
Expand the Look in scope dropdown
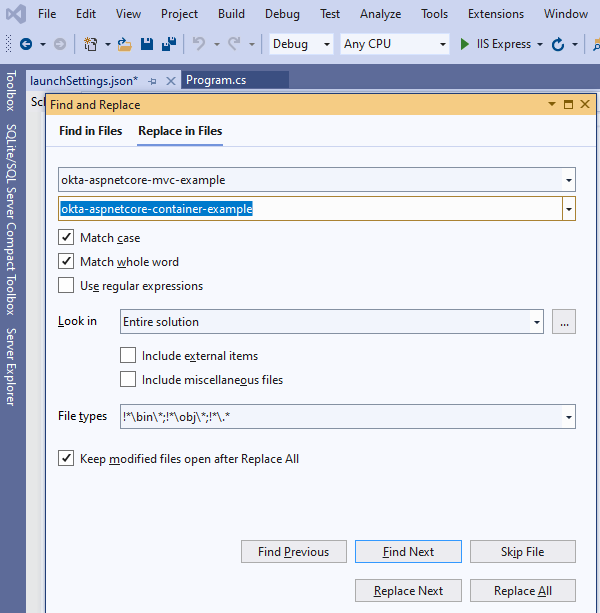pyautogui.click(x=537, y=322)
